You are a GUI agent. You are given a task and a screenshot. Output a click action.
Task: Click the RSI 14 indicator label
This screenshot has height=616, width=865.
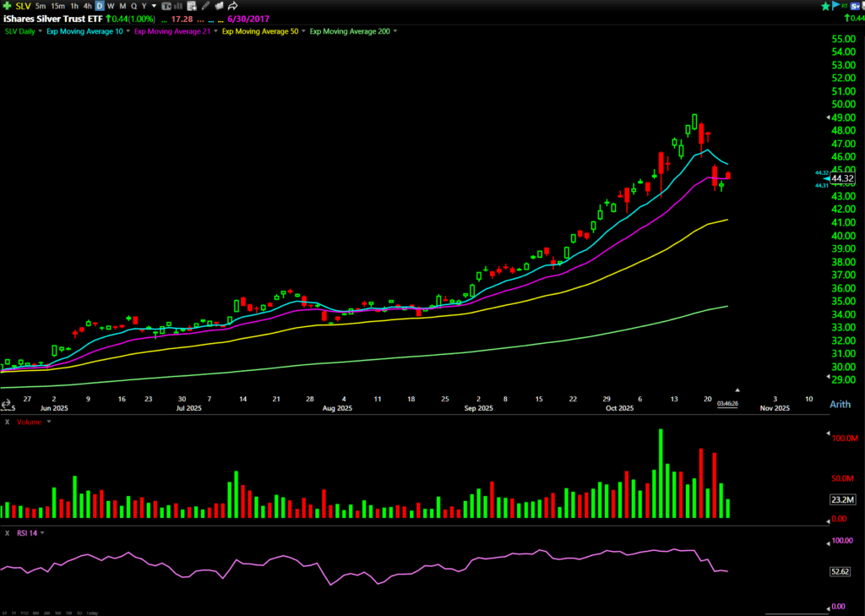26,533
